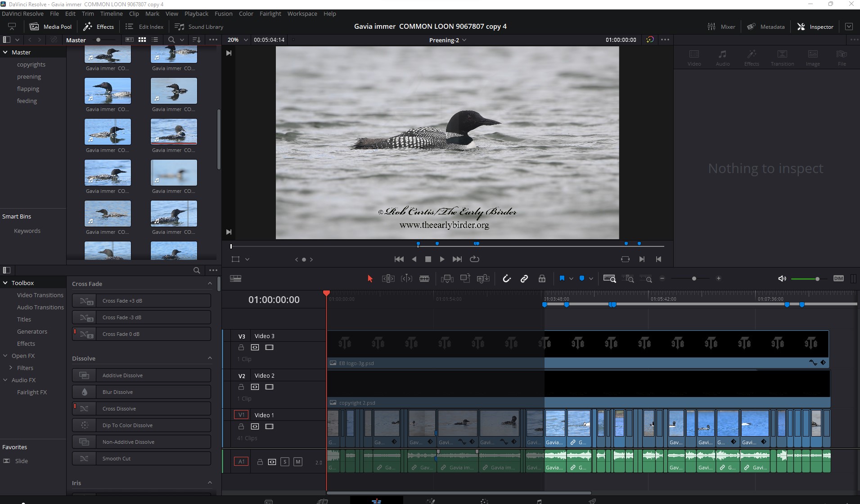Viewport: 860px width, 504px height.
Task: Toggle the Effects panel button
Action: point(99,27)
